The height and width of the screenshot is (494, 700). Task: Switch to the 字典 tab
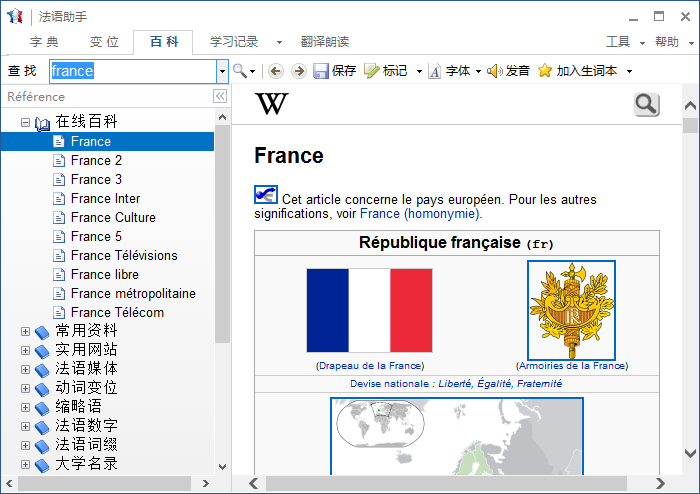[x=44, y=42]
